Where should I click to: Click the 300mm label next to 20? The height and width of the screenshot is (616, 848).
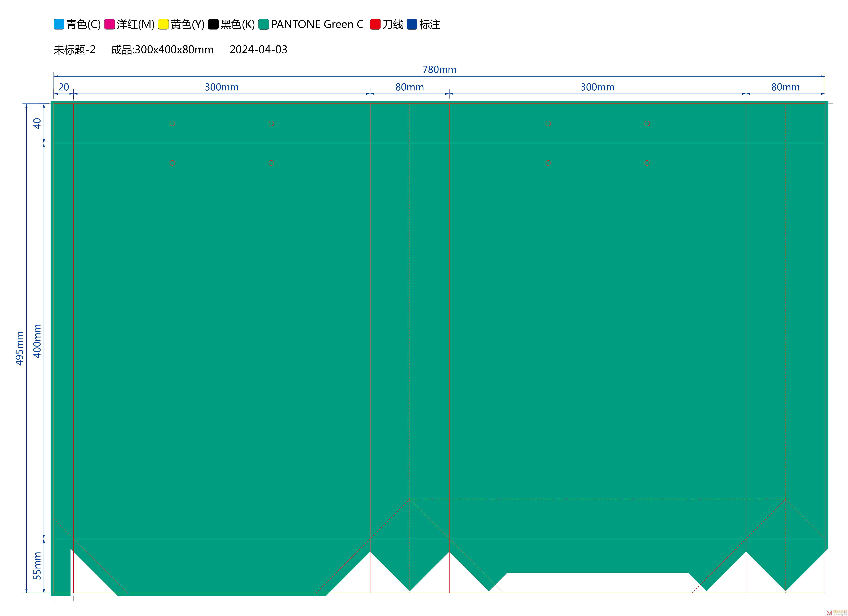222,87
